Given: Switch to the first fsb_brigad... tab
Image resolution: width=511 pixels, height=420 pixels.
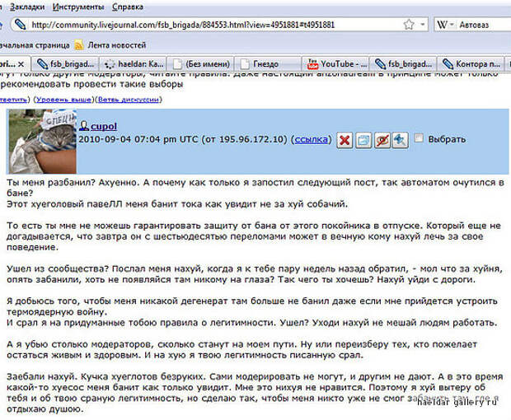Looking at the screenshot, I should point(65,64).
